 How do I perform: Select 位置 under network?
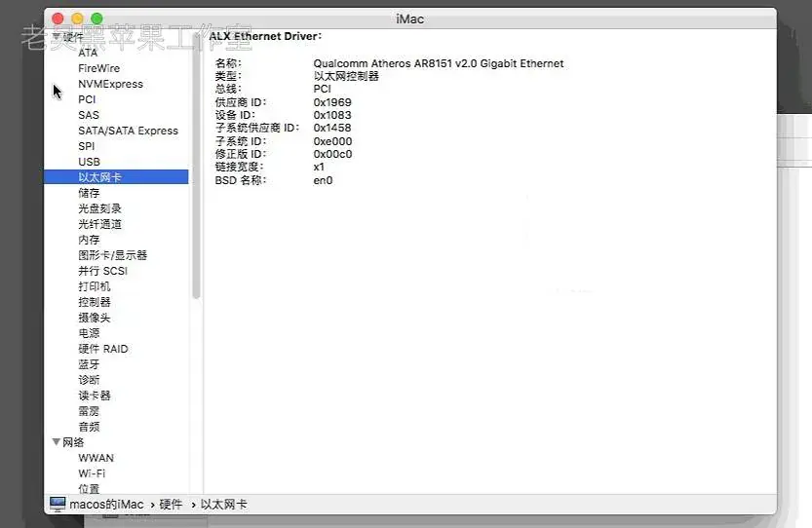click(89, 488)
